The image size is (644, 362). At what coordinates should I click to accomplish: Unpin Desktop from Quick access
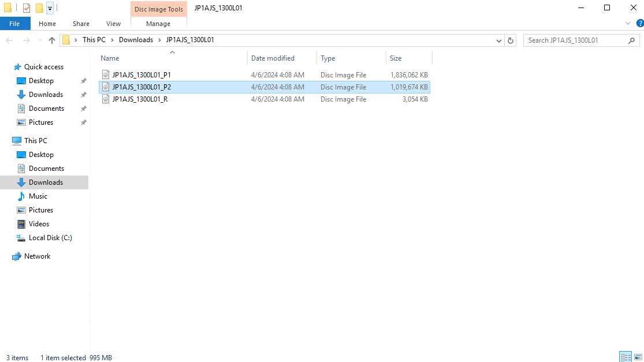83,80
